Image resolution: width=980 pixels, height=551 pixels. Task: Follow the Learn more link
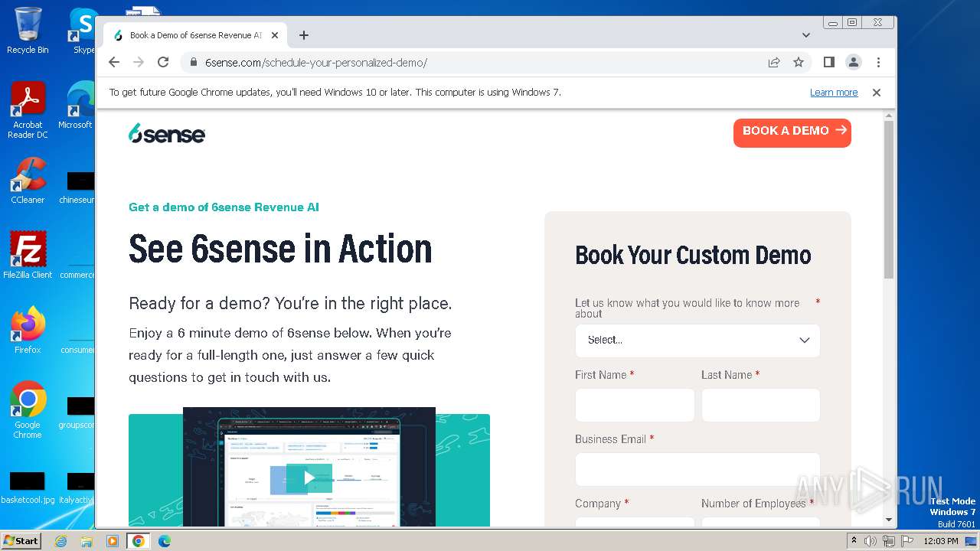pyautogui.click(x=834, y=93)
